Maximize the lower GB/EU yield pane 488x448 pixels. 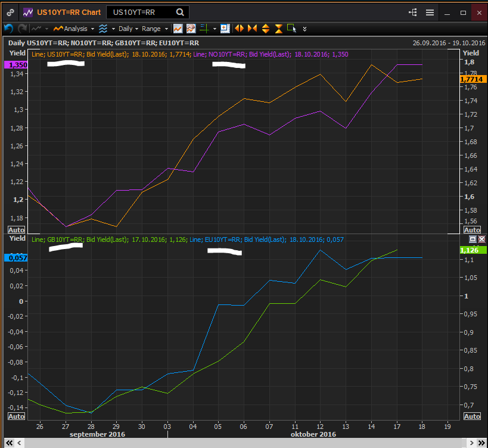pos(473,239)
